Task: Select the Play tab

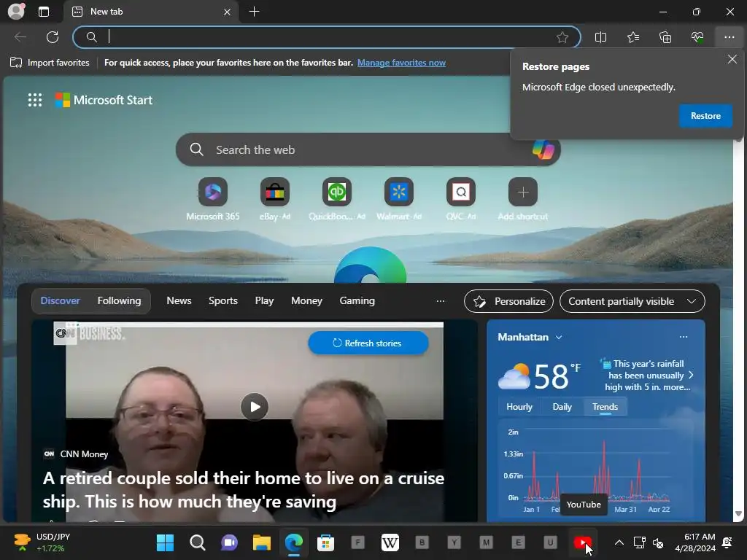Action: [264, 301]
